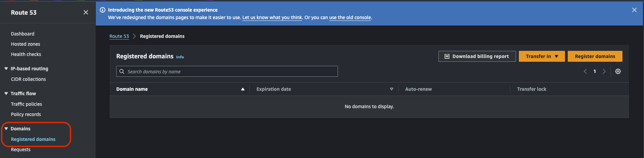Collapse the Traffic flow section

pos(6,94)
